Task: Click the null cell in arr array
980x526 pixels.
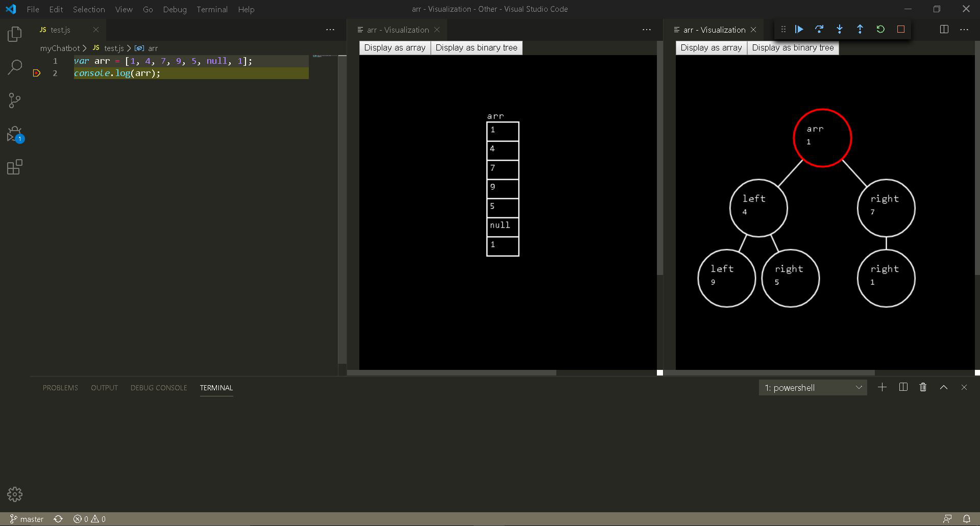Action: click(503, 227)
